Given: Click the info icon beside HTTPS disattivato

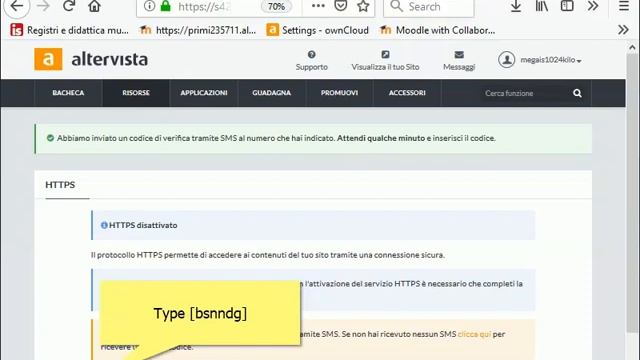Looking at the screenshot, I should tap(104, 225).
